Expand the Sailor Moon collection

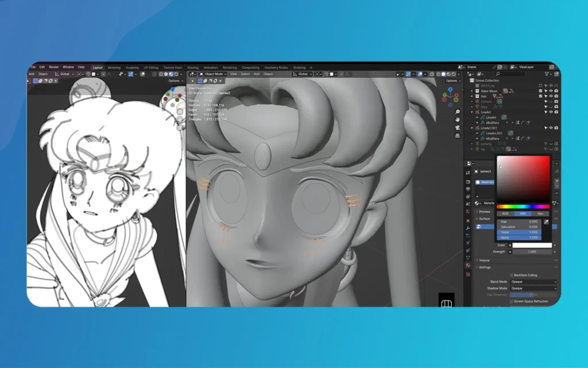[x=472, y=91]
